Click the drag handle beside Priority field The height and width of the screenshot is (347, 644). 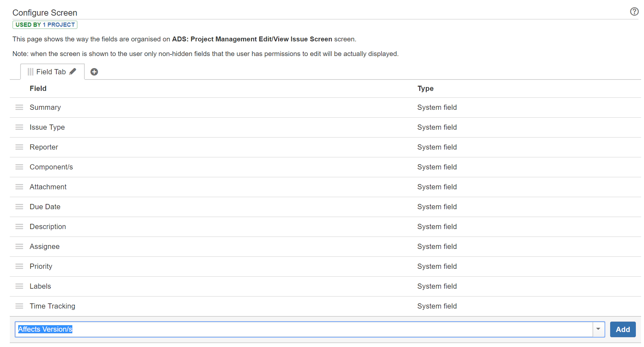19,266
